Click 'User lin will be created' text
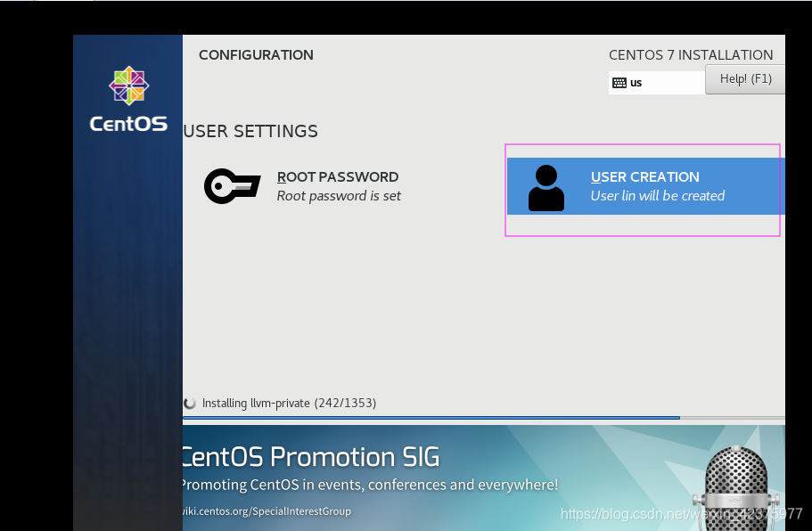The width and height of the screenshot is (812, 531). click(x=658, y=196)
